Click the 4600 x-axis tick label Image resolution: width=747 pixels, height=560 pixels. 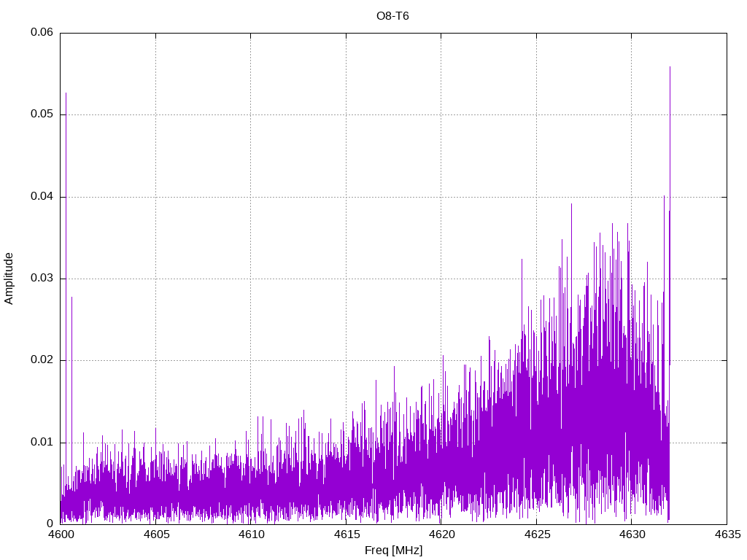(61, 535)
